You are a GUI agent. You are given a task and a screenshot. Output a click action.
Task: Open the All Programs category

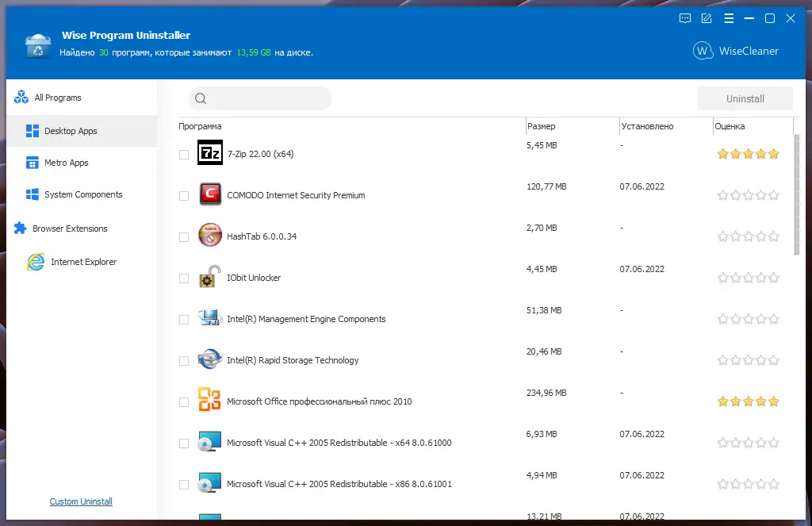tap(82, 98)
